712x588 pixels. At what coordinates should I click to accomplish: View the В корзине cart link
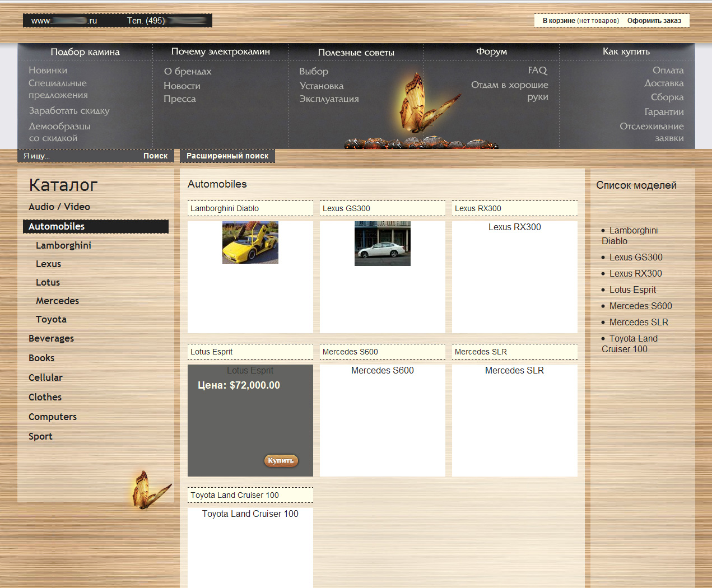(x=581, y=21)
